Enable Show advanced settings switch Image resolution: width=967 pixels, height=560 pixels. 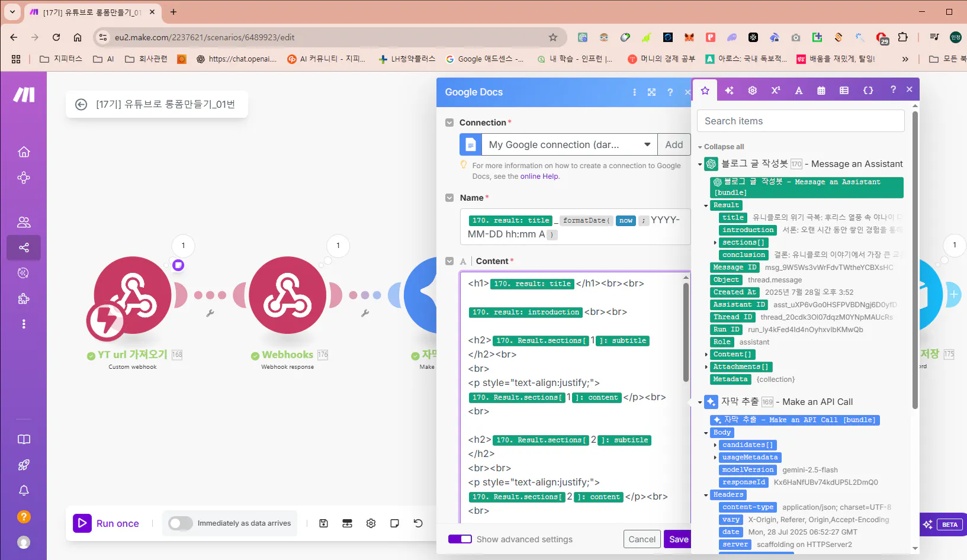460,539
